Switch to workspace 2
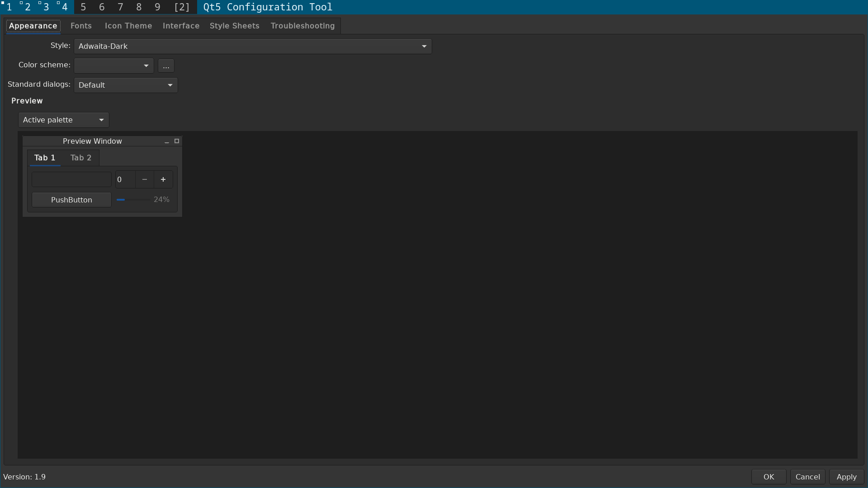 pyautogui.click(x=28, y=7)
